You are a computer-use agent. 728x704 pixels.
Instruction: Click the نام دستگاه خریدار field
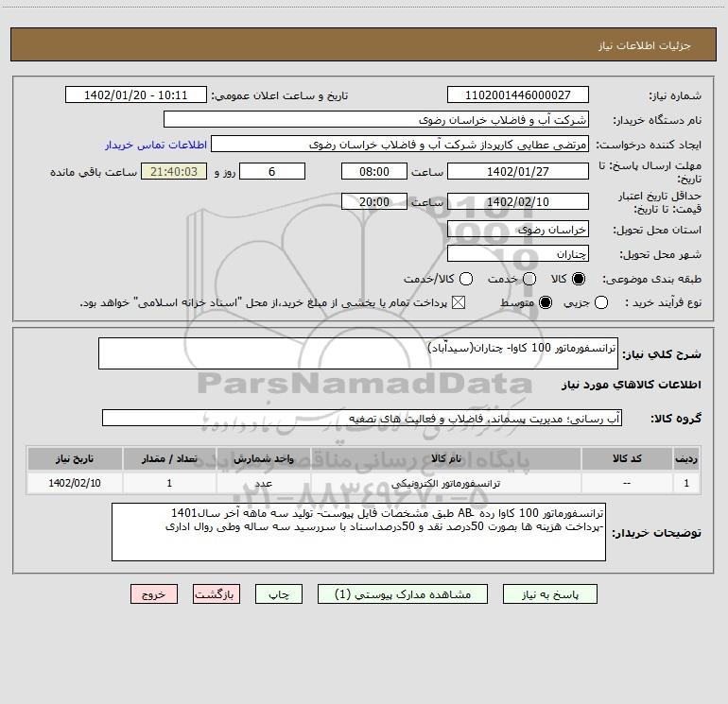376,120
